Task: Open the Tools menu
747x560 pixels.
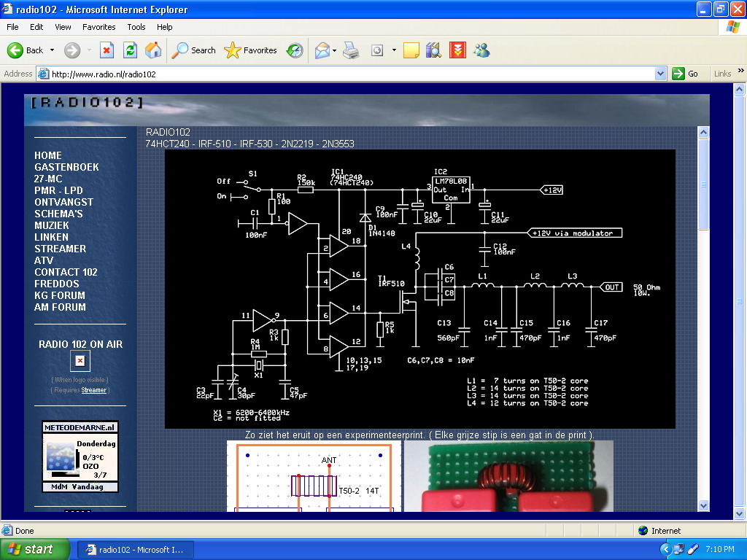Action: [x=136, y=27]
